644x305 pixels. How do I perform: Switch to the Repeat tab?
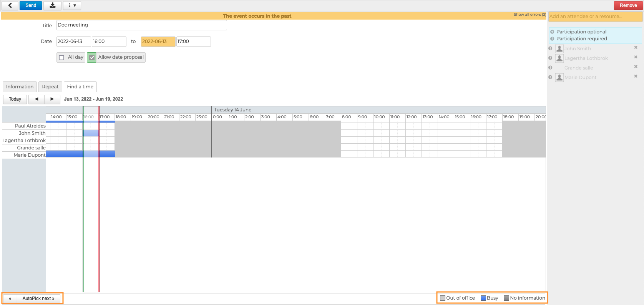click(x=50, y=87)
